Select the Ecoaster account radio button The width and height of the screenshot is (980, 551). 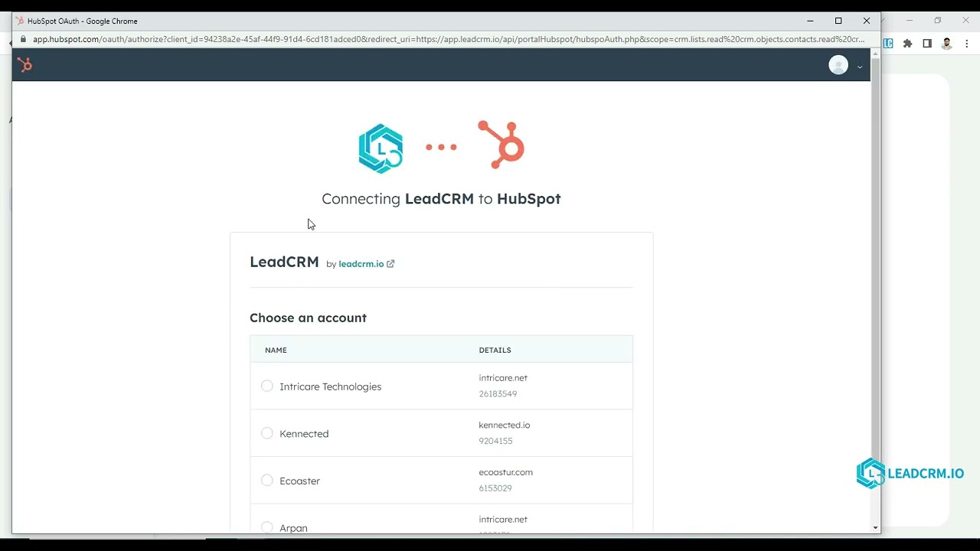(x=267, y=481)
